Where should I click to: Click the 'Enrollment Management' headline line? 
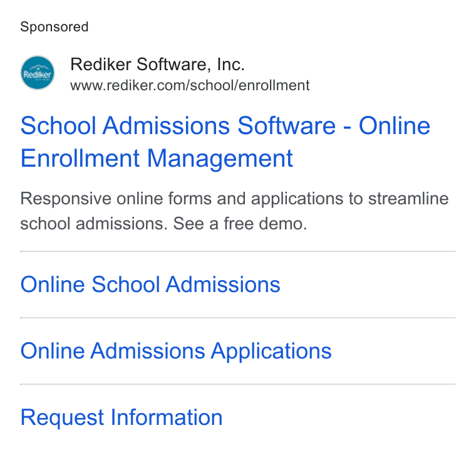click(157, 159)
